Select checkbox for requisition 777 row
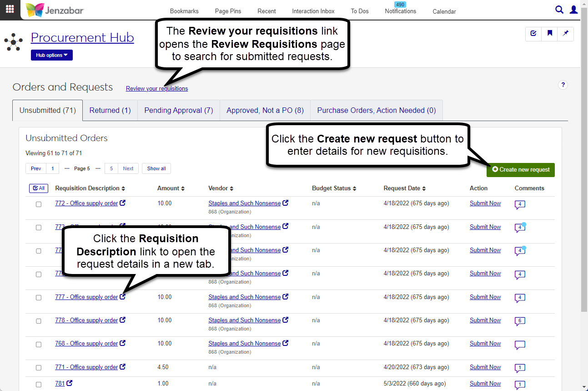 click(x=39, y=298)
